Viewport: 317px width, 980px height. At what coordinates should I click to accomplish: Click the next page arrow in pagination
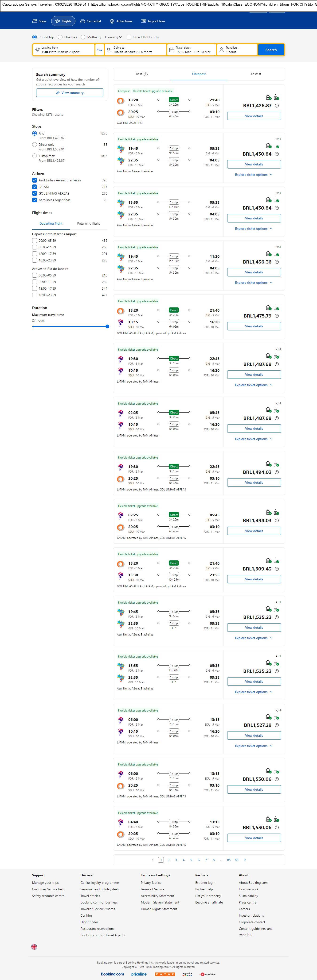pyautogui.click(x=245, y=860)
